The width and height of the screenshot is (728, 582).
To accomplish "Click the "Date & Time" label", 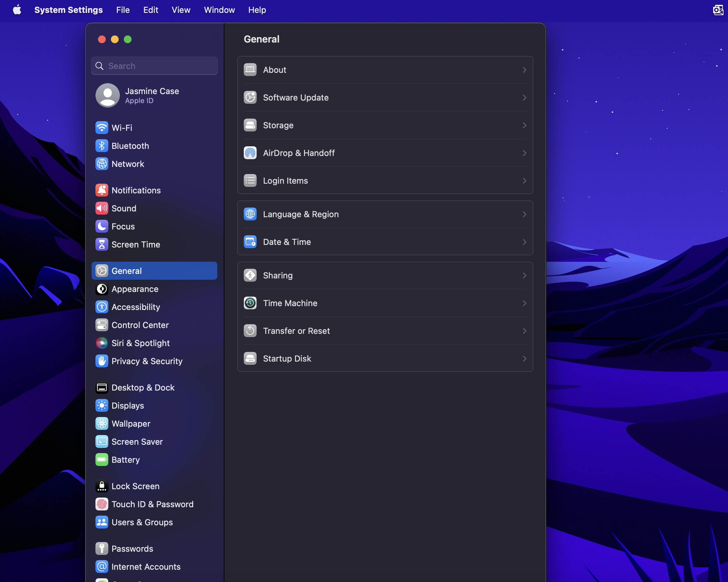I will point(287,242).
